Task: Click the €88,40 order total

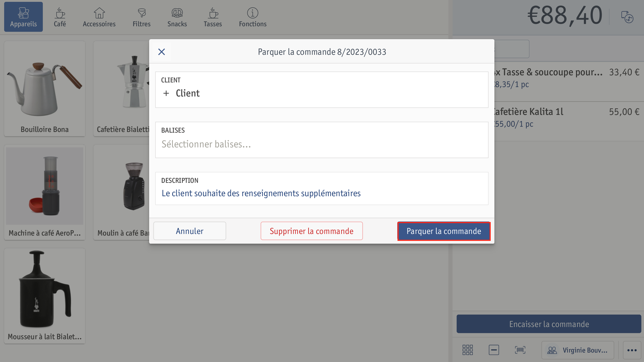Action: (x=565, y=15)
